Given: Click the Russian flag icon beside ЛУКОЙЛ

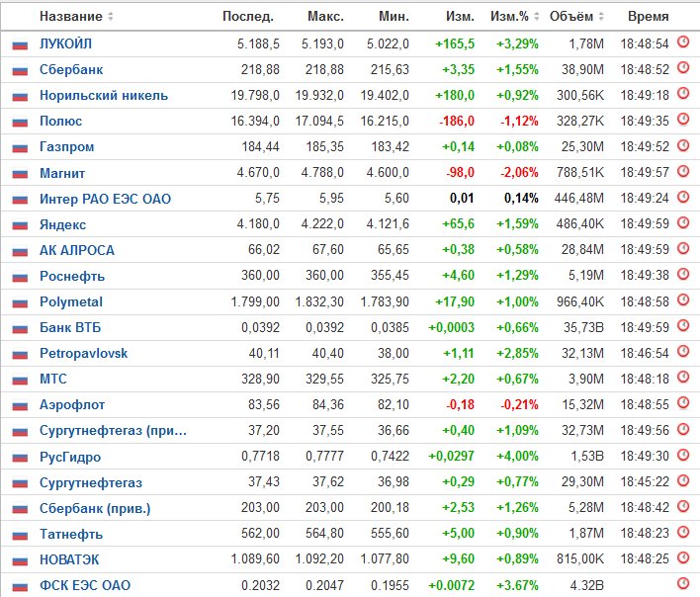Looking at the screenshot, I should [x=20, y=45].
